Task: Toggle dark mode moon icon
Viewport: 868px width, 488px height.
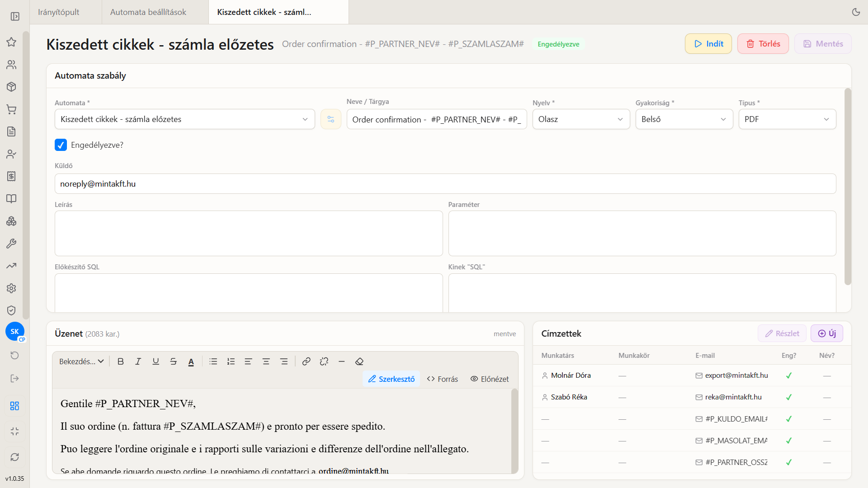Action: tap(856, 12)
